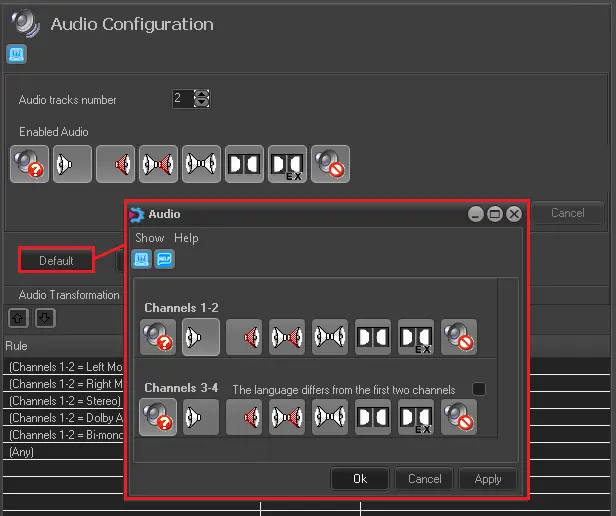The height and width of the screenshot is (516, 616).
Task: Select mono speaker icon for Channels 1-2
Action: [x=201, y=337]
